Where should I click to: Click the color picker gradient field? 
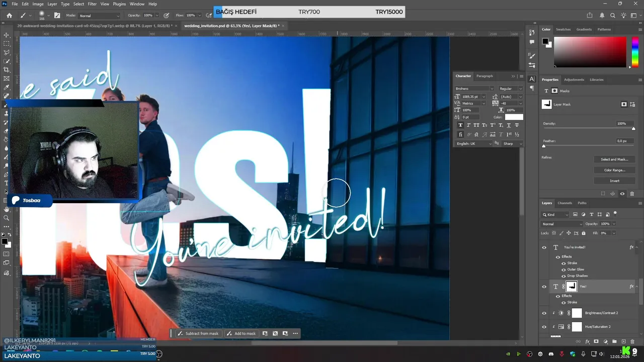pyautogui.click(x=589, y=51)
